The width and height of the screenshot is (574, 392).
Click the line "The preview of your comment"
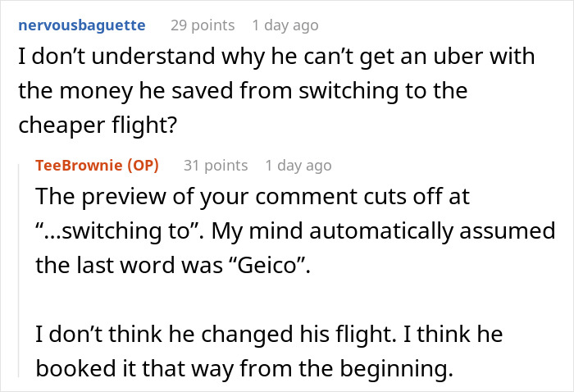(x=253, y=197)
